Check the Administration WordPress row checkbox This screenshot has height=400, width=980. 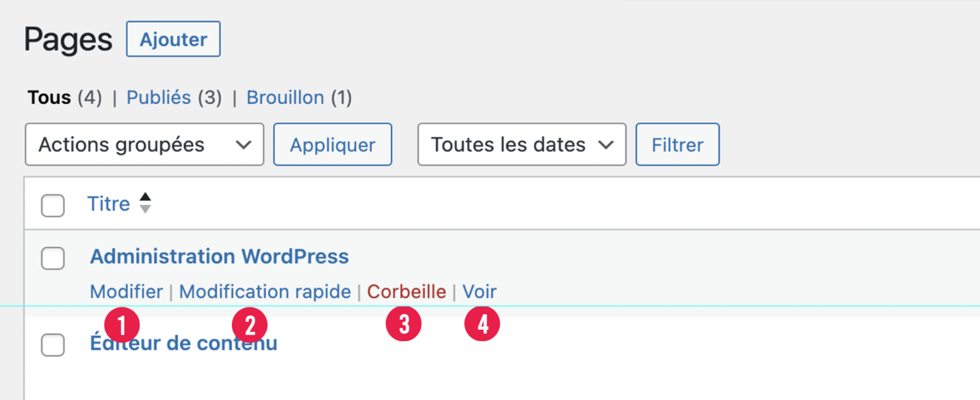tap(53, 258)
